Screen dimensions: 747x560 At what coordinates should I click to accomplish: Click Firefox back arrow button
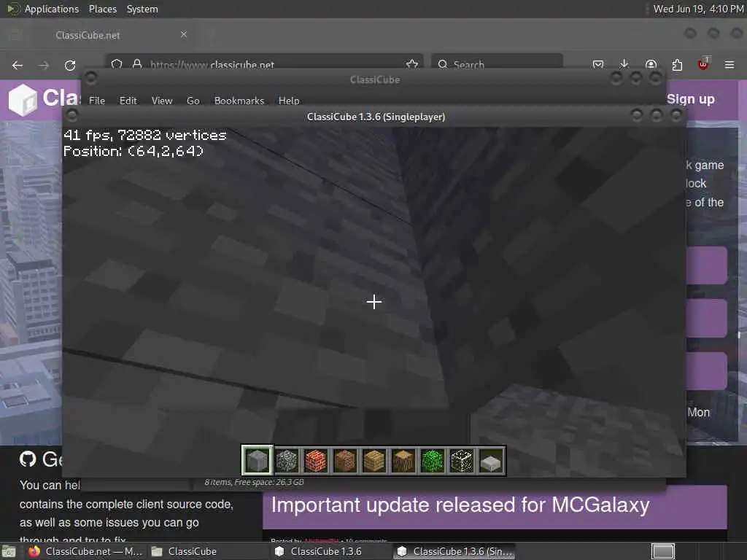click(x=18, y=65)
